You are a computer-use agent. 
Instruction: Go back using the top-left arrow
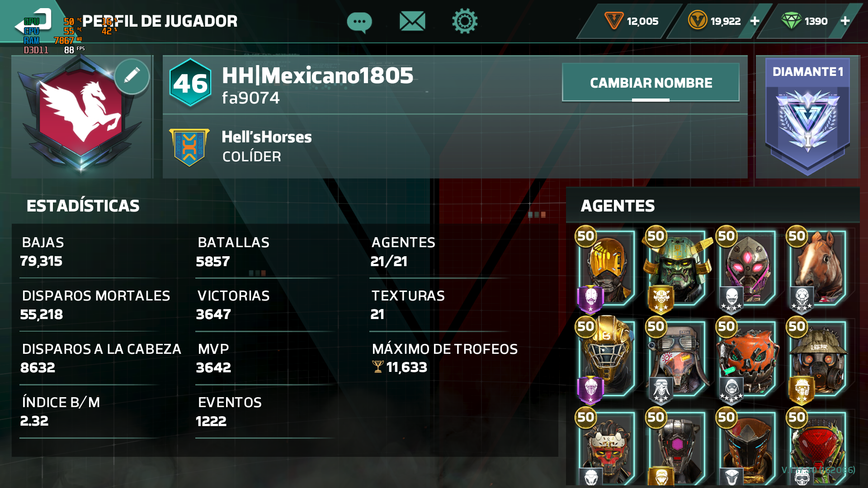coord(34,23)
